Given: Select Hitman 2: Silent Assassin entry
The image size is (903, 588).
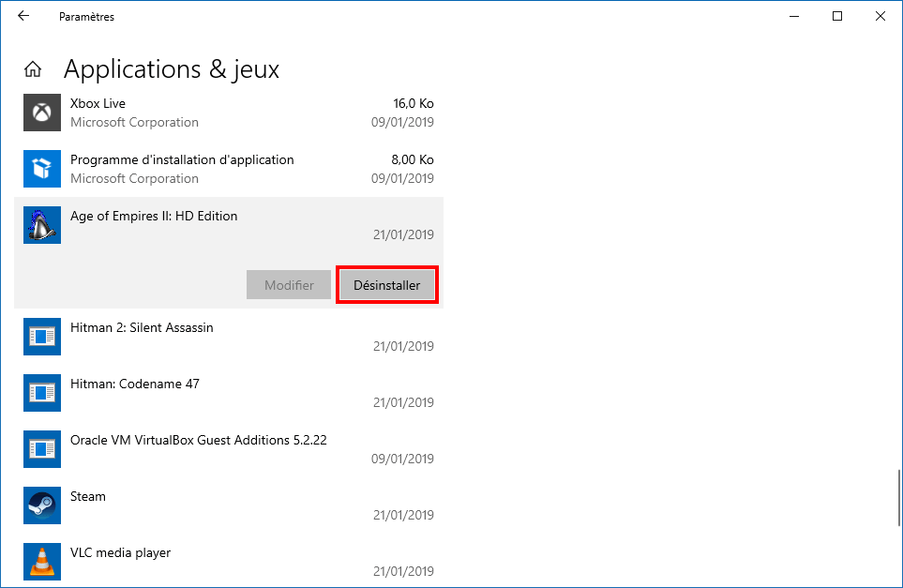Looking at the screenshot, I should pyautogui.click(x=142, y=327).
